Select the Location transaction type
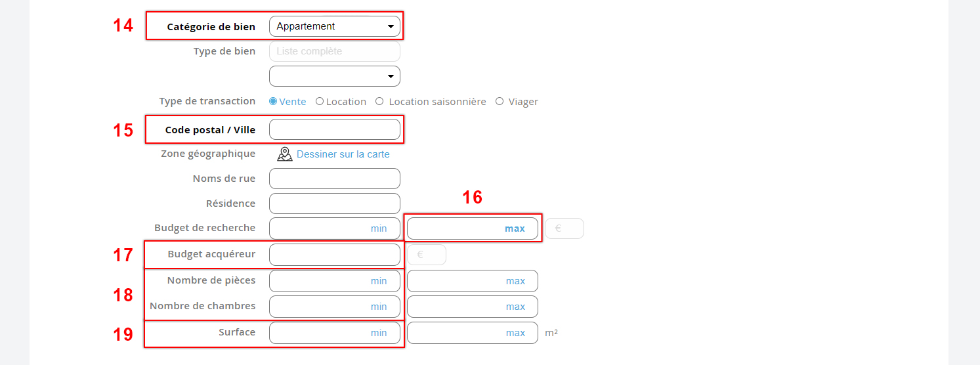 320,102
